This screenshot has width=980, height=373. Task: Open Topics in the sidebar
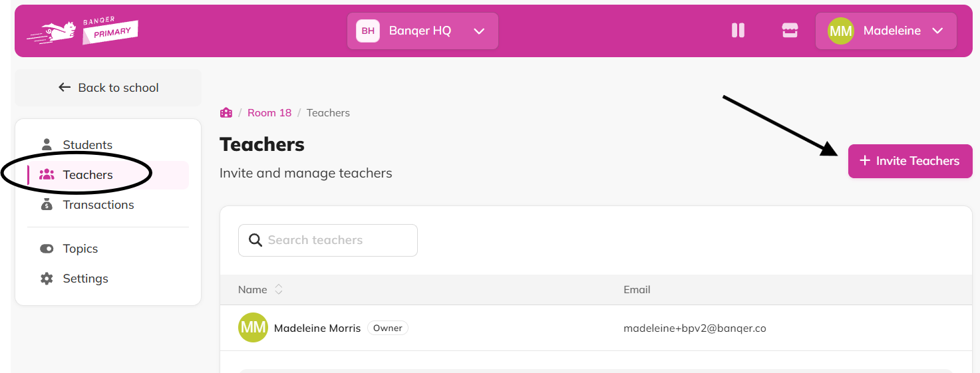[x=108, y=249]
